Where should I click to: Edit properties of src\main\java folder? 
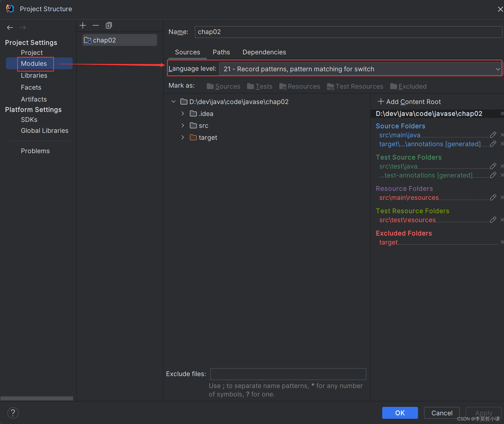493,135
